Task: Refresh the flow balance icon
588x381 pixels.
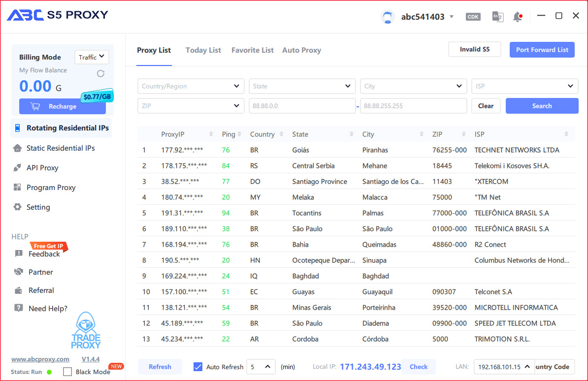Action: pos(100,73)
